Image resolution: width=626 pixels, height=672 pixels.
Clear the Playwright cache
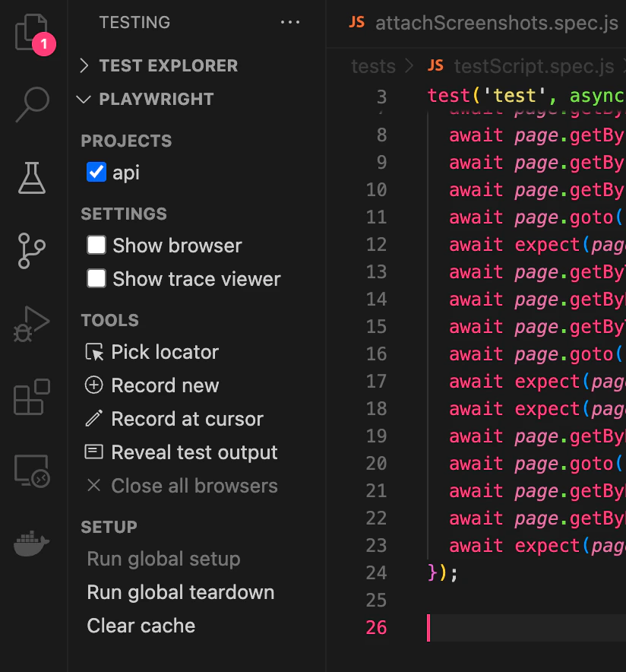pos(141,626)
